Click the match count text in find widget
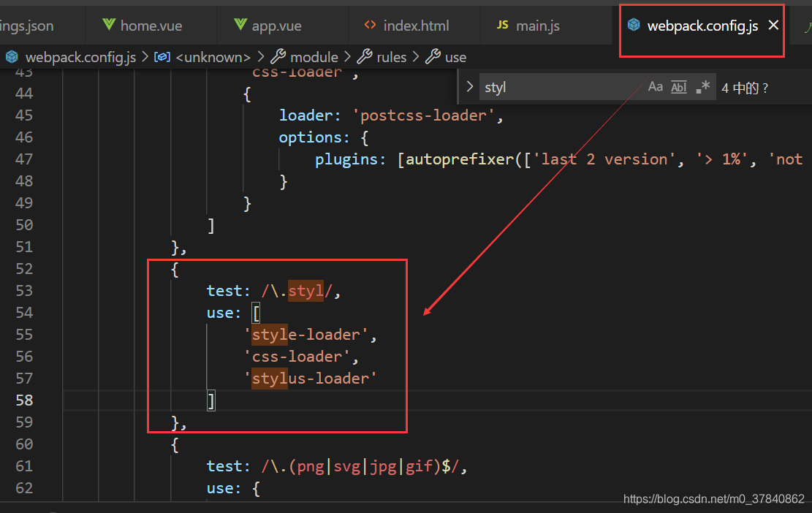The height and width of the screenshot is (513, 812). 745,88
